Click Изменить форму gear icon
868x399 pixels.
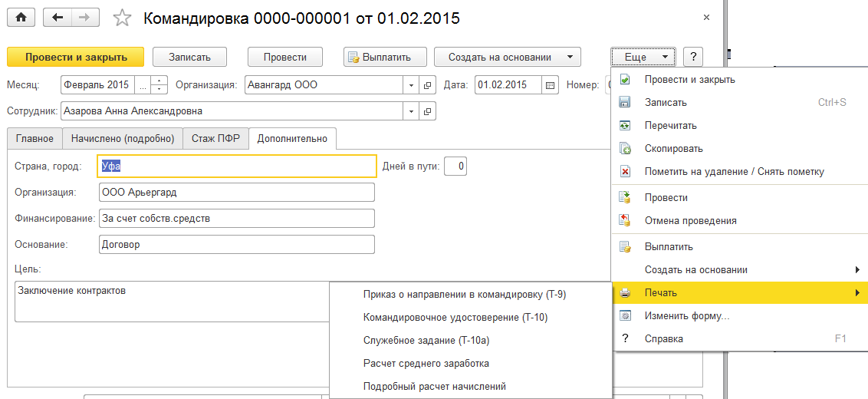point(625,316)
